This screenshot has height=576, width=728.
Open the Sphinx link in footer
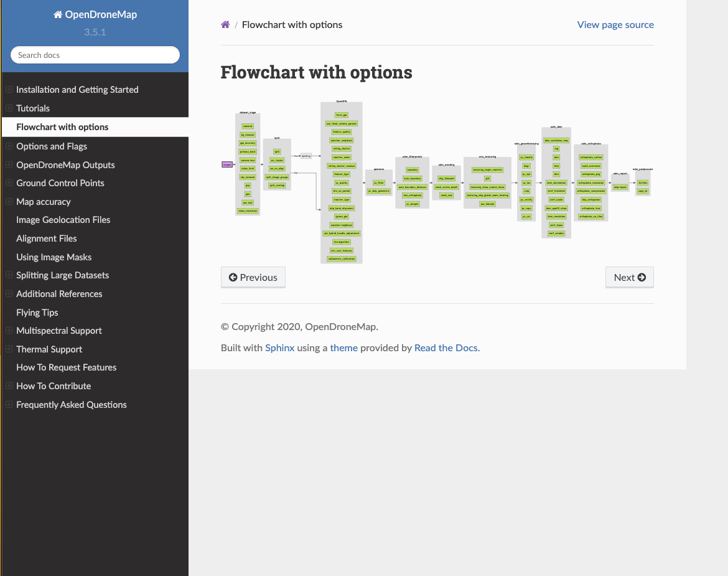coord(279,348)
